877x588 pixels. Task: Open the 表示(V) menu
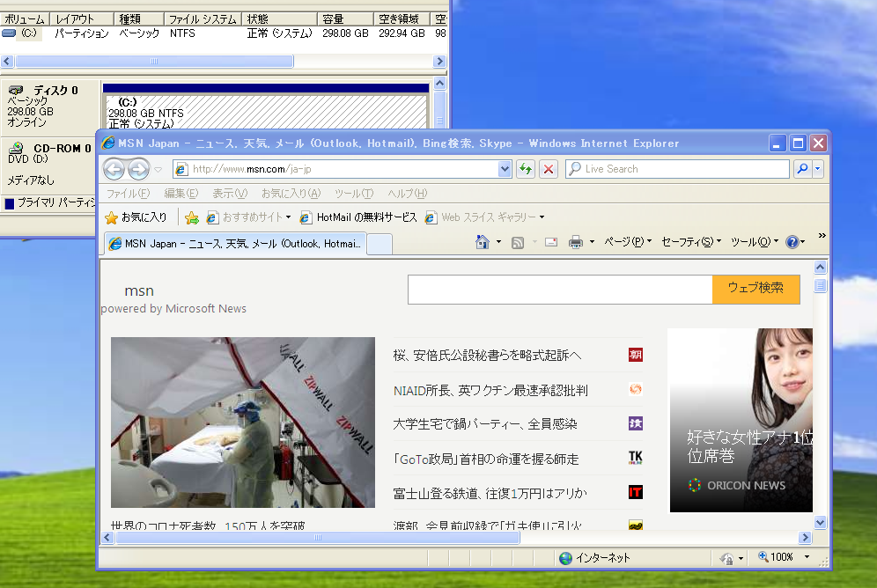[229, 194]
